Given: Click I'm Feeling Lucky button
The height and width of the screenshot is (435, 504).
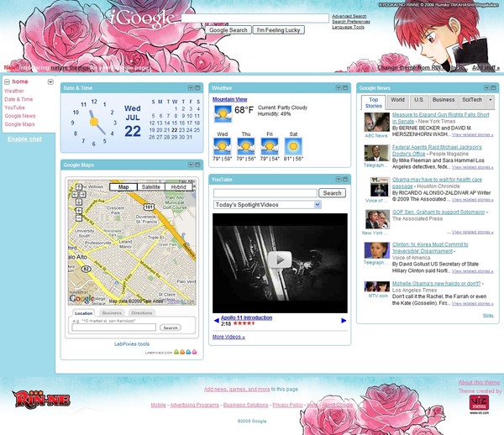Looking at the screenshot, I should [279, 30].
